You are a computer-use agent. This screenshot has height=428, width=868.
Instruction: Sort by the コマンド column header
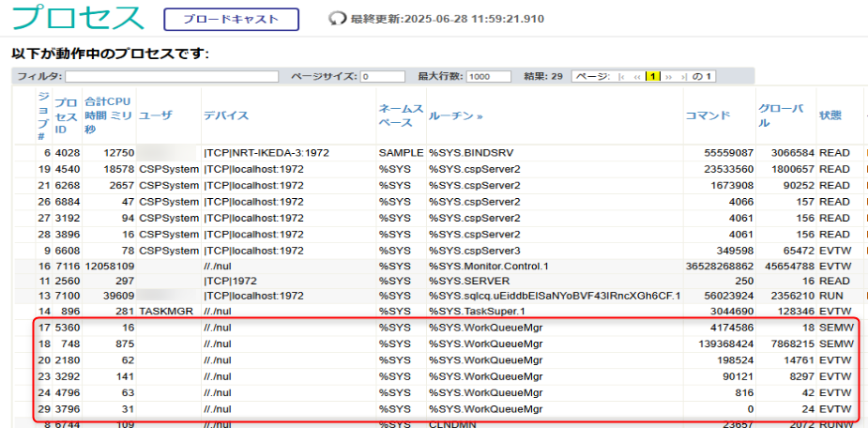coord(708,116)
